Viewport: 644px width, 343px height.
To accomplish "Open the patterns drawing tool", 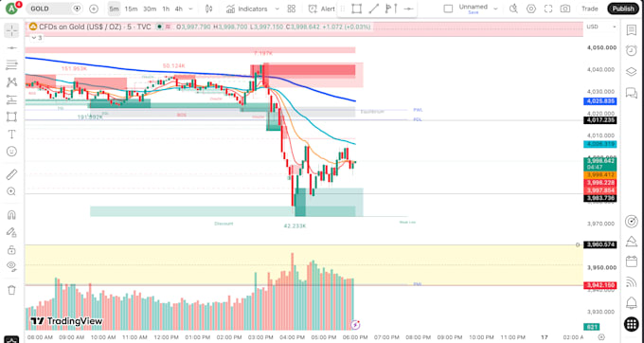I will [11, 82].
